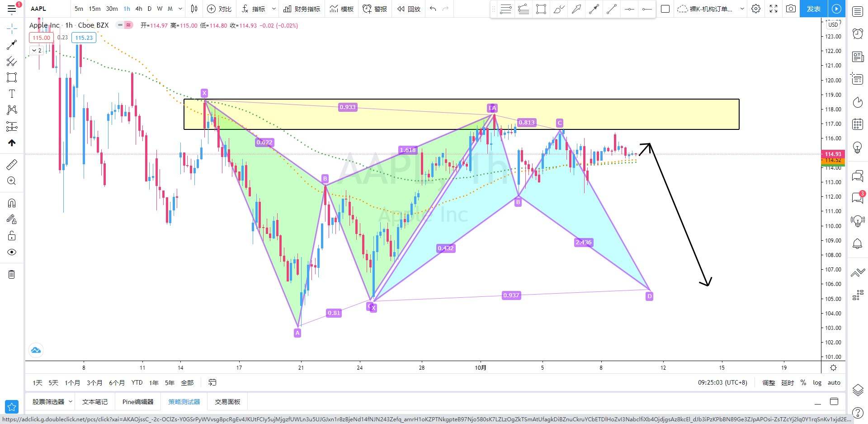Open the 对比 compare symbol button
The height and width of the screenshot is (424, 868).
pos(219,9)
